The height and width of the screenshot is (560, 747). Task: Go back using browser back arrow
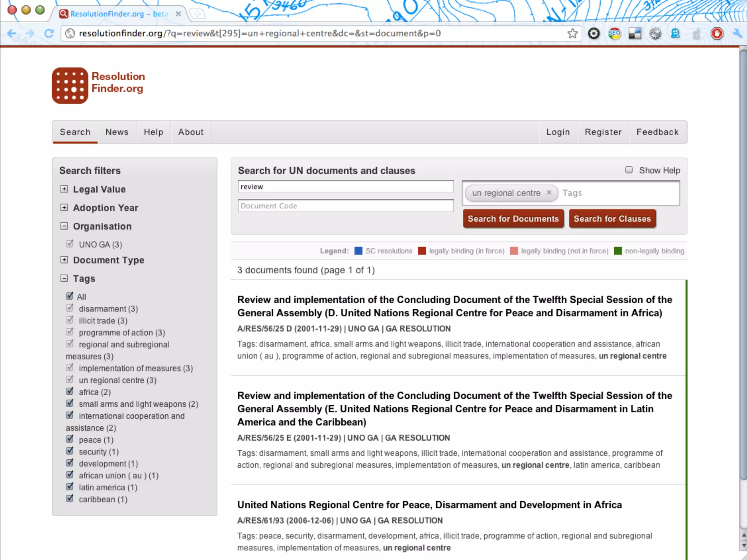click(12, 34)
